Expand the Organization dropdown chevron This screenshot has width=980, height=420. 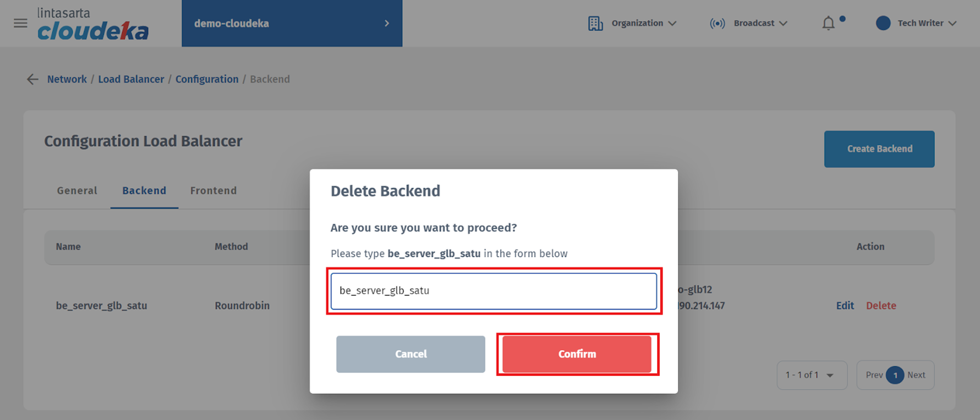tap(672, 23)
